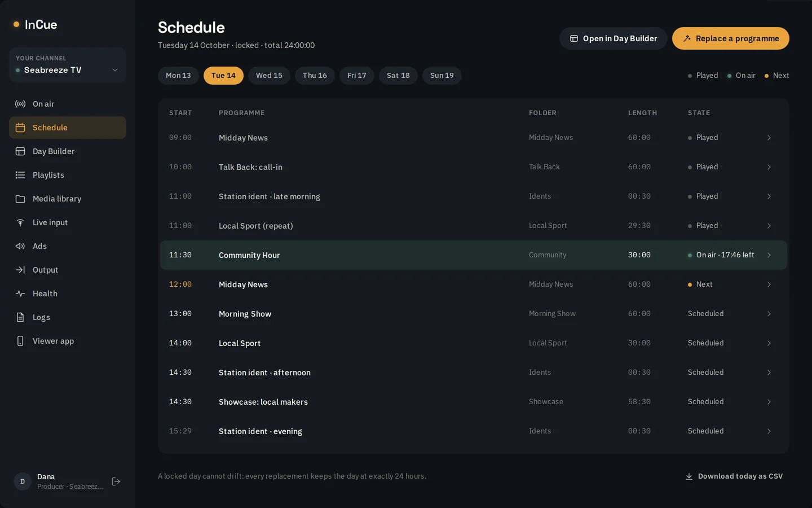
Task: Click the 'Station ident · afternoon' programme
Action: (264, 373)
